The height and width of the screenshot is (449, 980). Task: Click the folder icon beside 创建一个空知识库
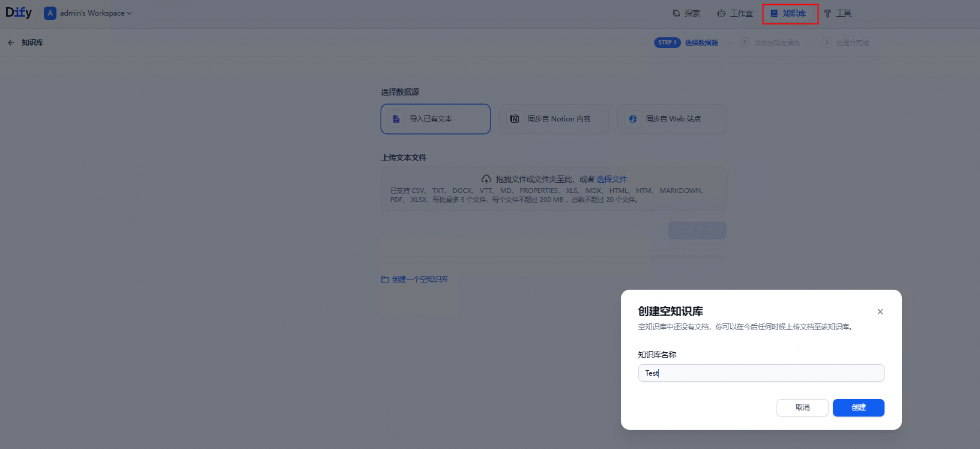click(385, 279)
